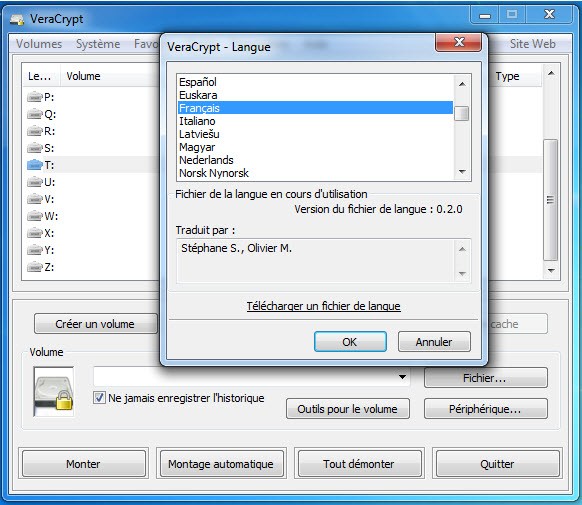Select the U: drive icon
582x505 pixels.
(35, 182)
